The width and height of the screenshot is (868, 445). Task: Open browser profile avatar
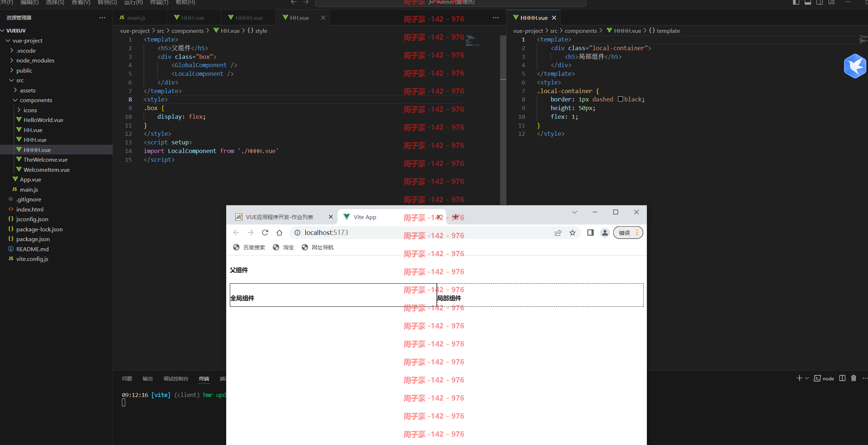click(605, 233)
